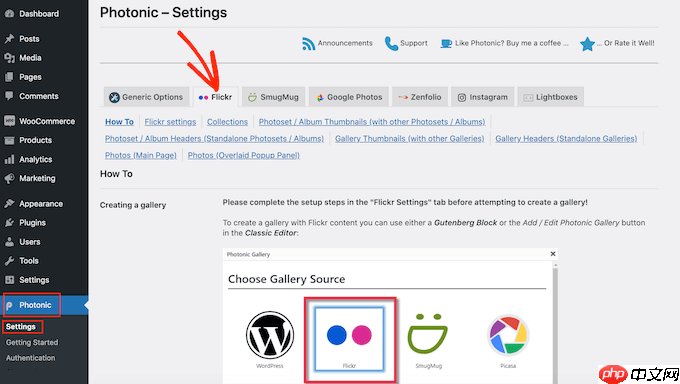This screenshot has width=680, height=384.
Task: Go to the Collections link
Action: pos(227,122)
